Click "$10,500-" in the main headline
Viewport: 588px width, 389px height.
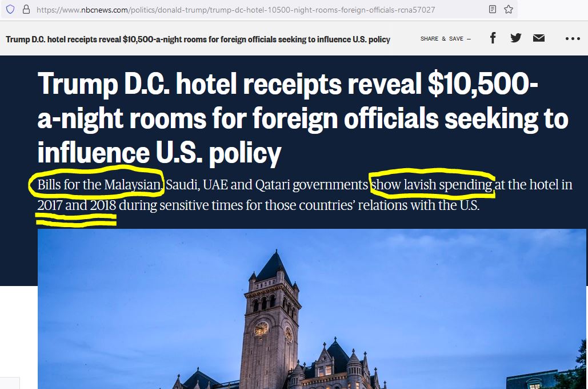[x=483, y=84]
